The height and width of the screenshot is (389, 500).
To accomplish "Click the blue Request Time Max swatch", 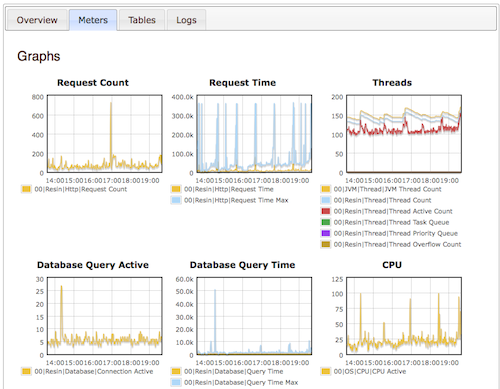I will pyautogui.click(x=176, y=200).
